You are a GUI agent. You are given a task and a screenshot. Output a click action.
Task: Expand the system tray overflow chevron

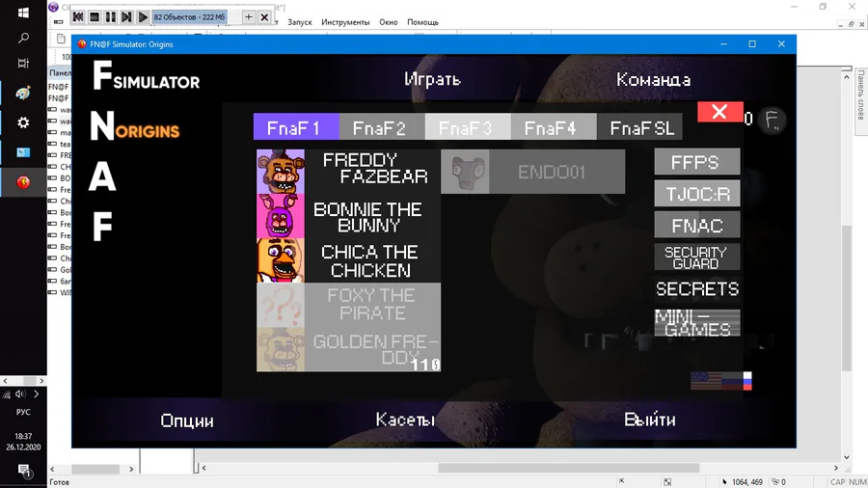tap(37, 393)
